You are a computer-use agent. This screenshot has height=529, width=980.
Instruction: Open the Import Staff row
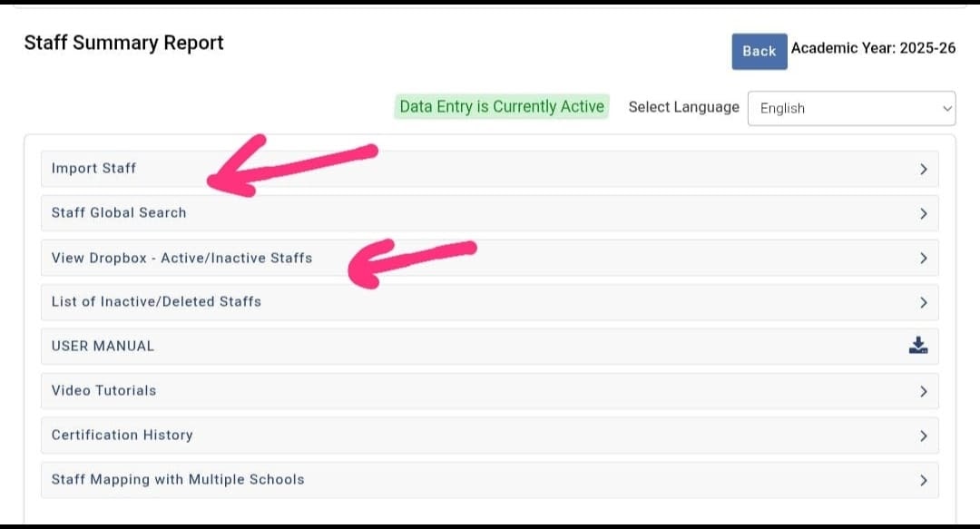pyautogui.click(x=94, y=168)
